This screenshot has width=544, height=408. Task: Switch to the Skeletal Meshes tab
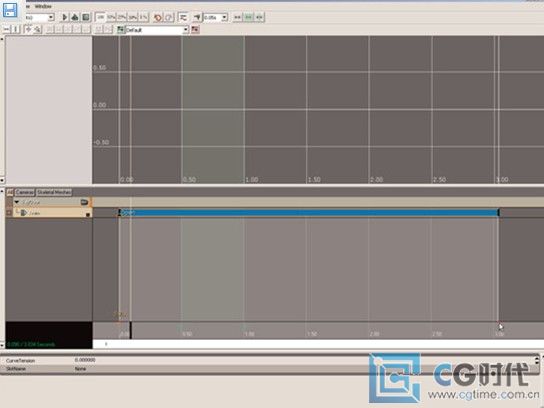pyautogui.click(x=54, y=192)
